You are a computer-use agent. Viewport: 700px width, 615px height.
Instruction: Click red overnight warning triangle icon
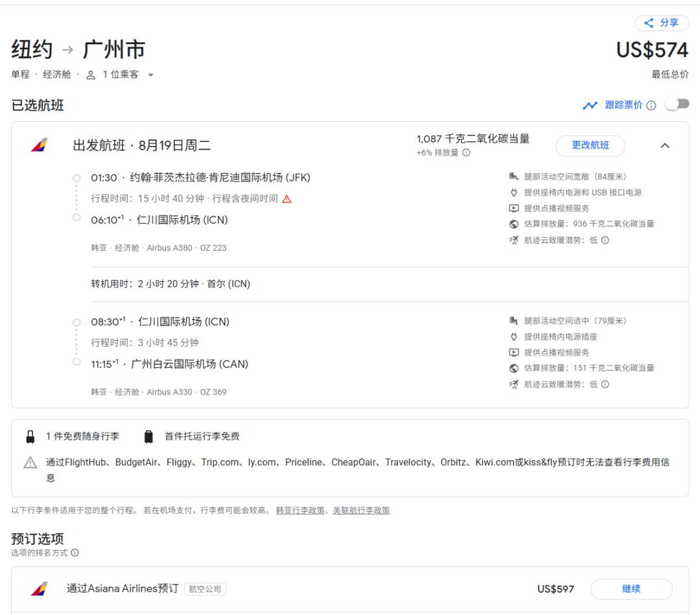(x=286, y=199)
